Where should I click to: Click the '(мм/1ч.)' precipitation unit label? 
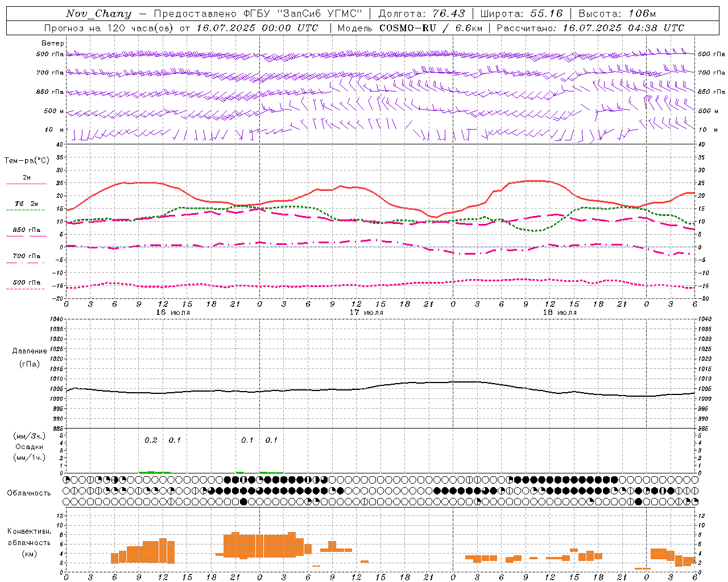coord(29,458)
